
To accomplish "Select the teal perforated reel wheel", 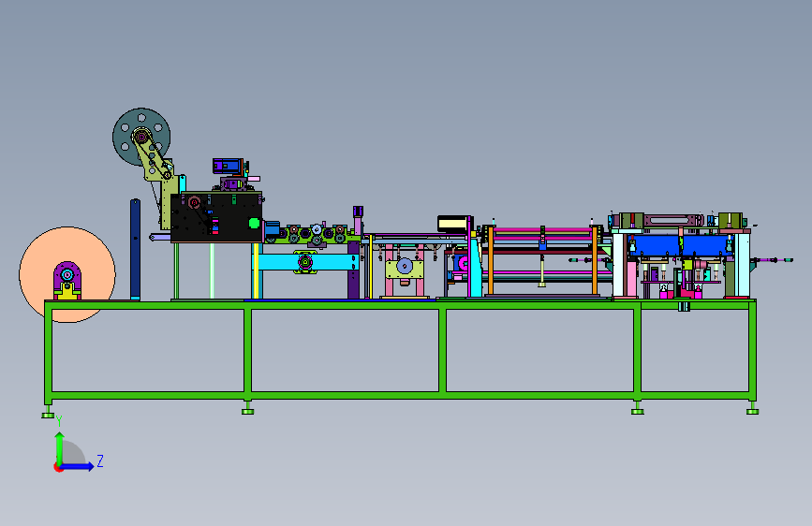I will [141, 137].
